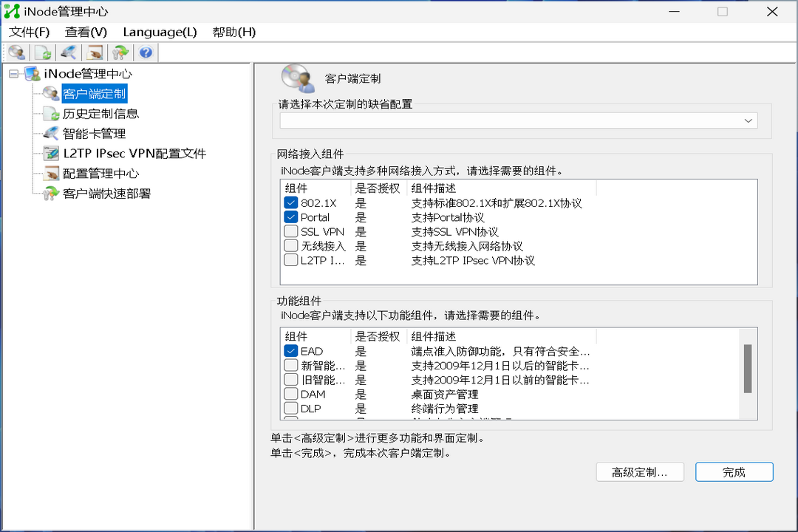798x532 pixels.
Task: Launch 客户端快速部署 from the toolbar
Action: coord(120,52)
